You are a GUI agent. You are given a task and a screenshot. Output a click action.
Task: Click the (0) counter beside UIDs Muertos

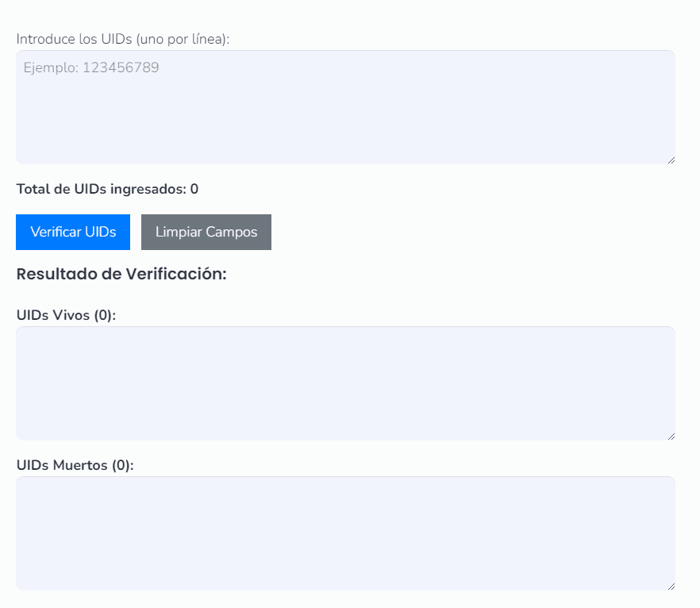[121, 465]
